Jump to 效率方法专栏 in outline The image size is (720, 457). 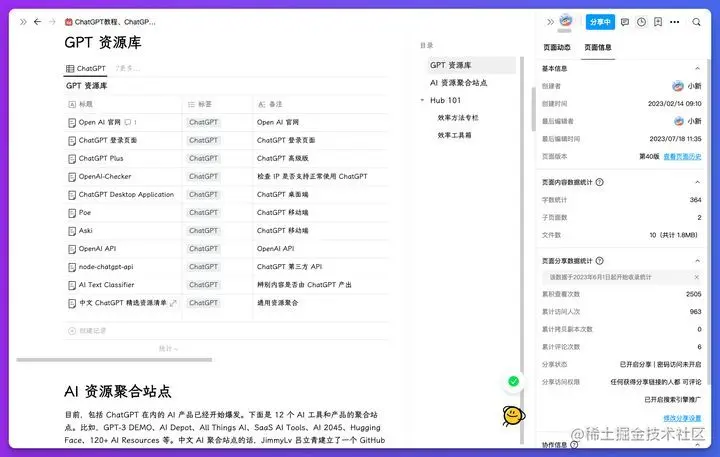(458, 118)
